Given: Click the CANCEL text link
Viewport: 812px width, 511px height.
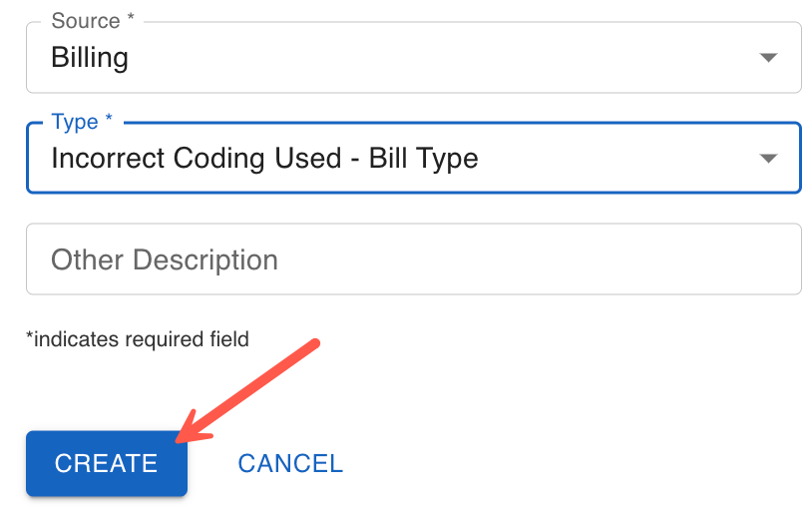Looking at the screenshot, I should 290,463.
